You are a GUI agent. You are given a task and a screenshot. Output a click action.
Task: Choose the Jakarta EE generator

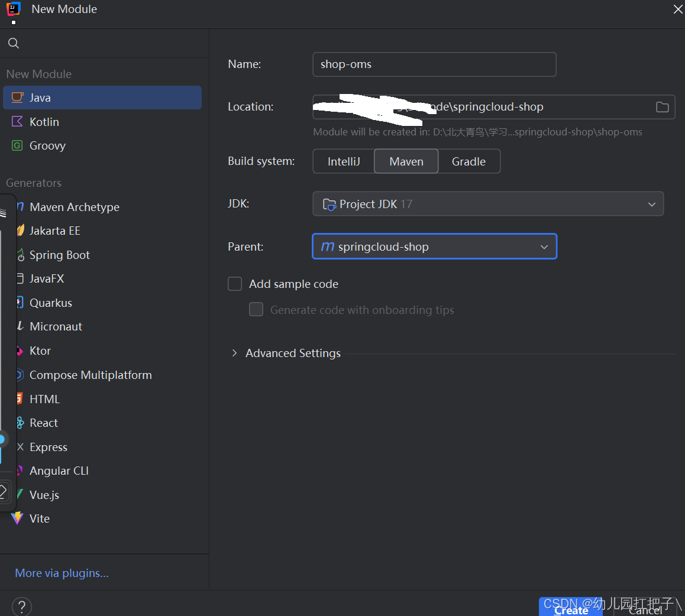54,231
